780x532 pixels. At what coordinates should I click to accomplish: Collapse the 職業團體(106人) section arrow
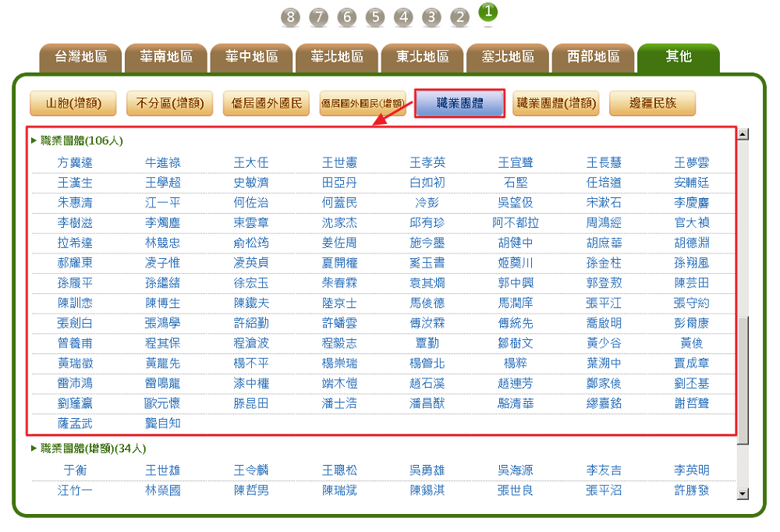pos(34,141)
